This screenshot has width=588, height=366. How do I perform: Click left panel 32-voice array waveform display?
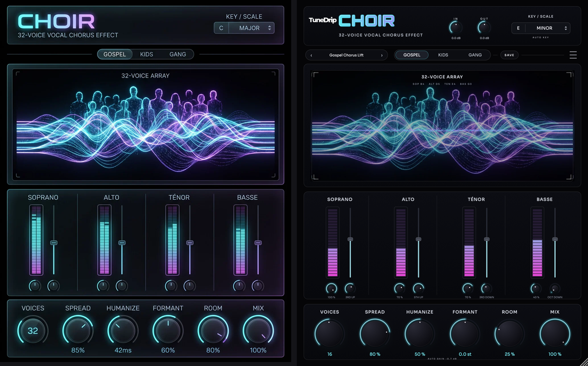tap(146, 125)
